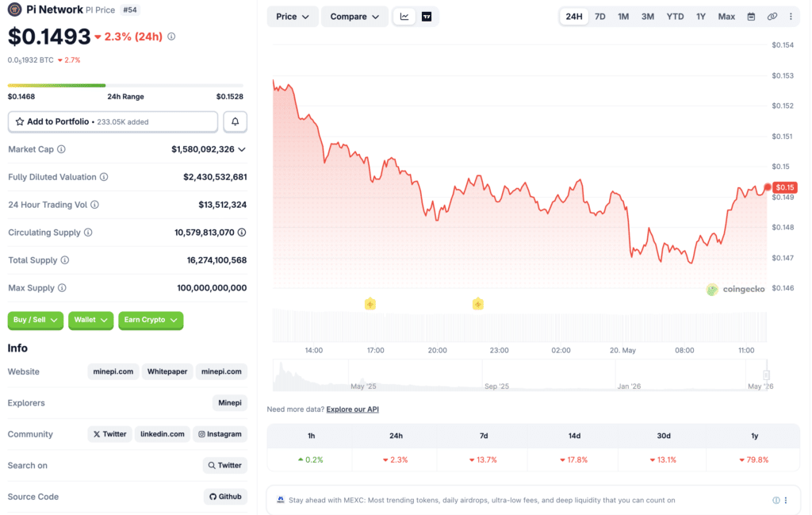Click the MEXC ad info icon
812x515 pixels.
(776, 501)
